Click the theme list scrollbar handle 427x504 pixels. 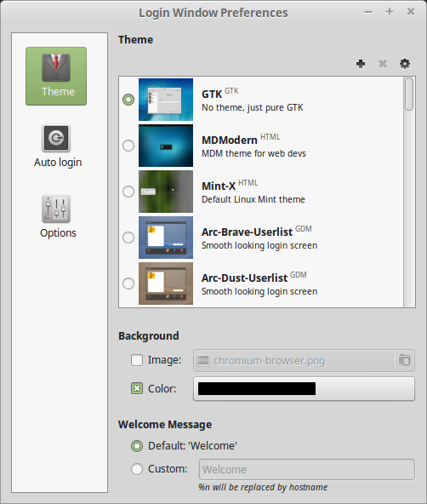[409, 94]
